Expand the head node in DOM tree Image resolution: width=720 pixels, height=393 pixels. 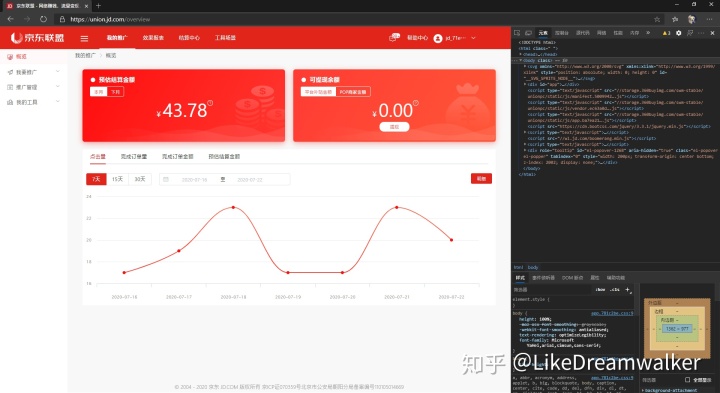(521, 54)
